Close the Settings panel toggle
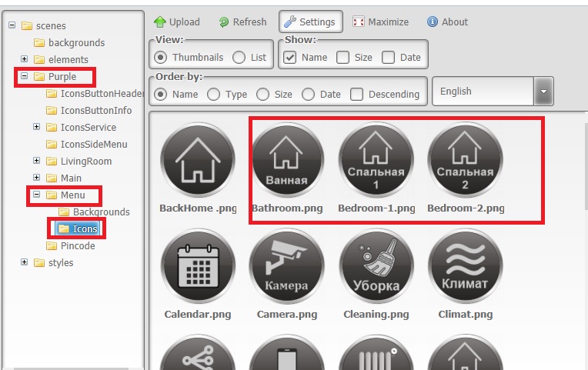Screen dimensions: 588x370 click(310, 22)
